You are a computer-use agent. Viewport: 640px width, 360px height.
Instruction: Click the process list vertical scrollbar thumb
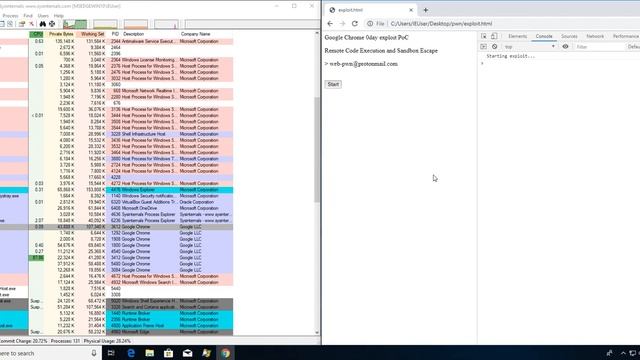coord(317,149)
